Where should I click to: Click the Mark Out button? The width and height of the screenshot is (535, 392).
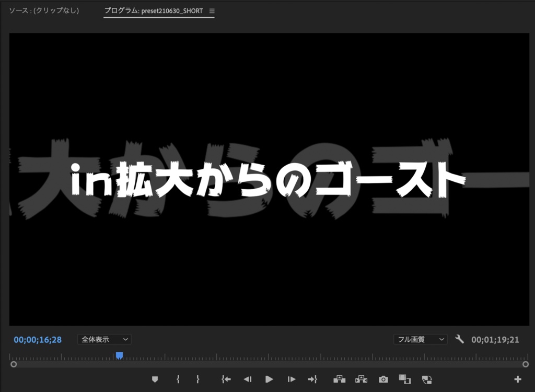tap(197, 379)
